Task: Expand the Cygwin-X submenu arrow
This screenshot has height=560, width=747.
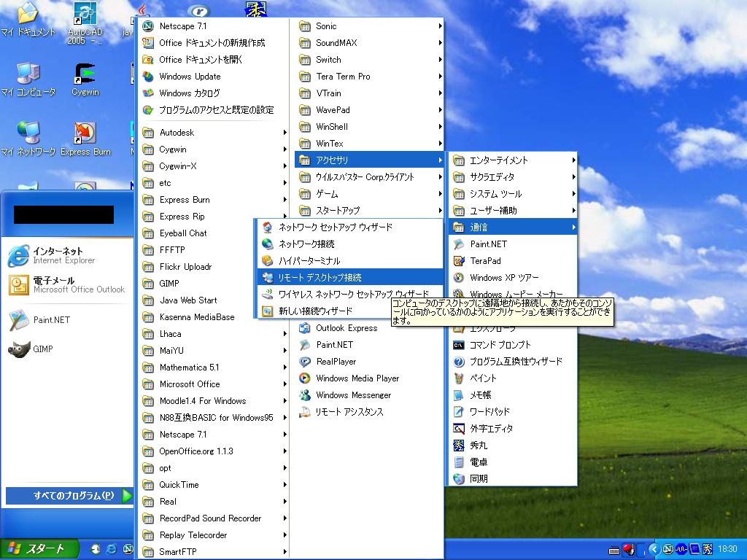Action: 285,166
